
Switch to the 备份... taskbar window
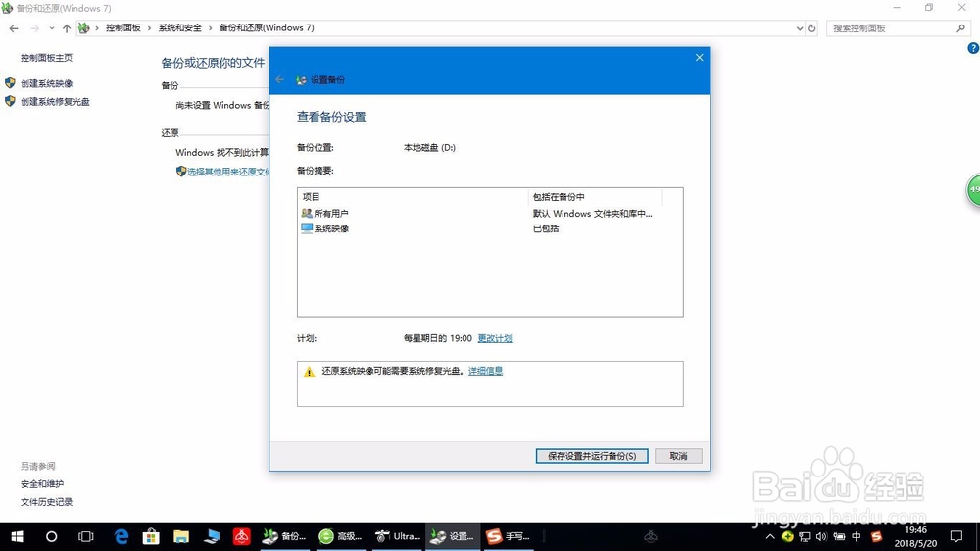coord(285,536)
